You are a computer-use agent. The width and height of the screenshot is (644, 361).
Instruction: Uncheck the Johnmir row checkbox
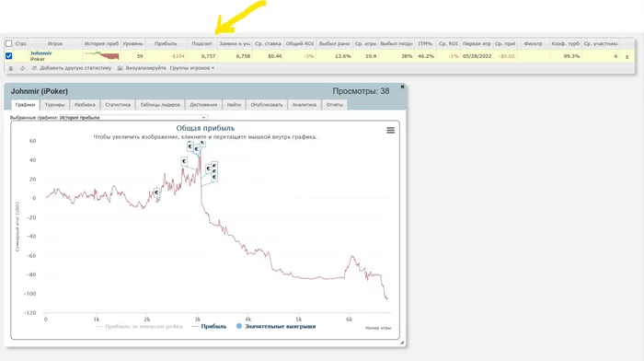(8, 56)
